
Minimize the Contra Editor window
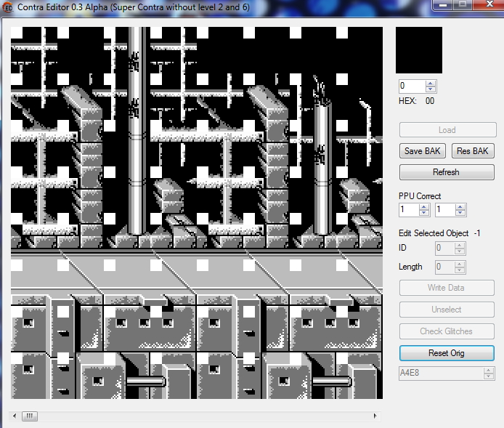(443, 4)
